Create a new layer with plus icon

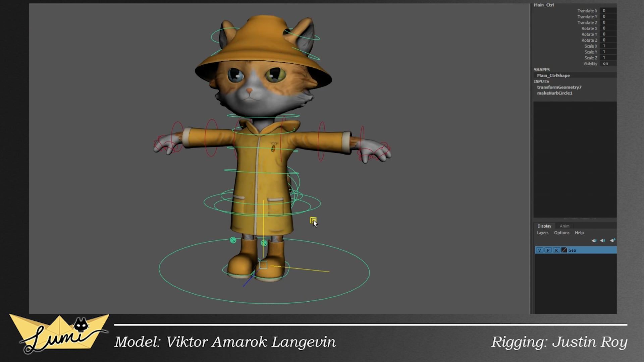pyautogui.click(x=612, y=240)
